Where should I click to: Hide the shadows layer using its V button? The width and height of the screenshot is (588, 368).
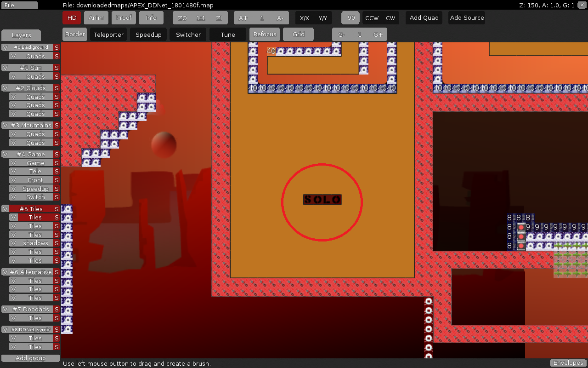[13, 243]
